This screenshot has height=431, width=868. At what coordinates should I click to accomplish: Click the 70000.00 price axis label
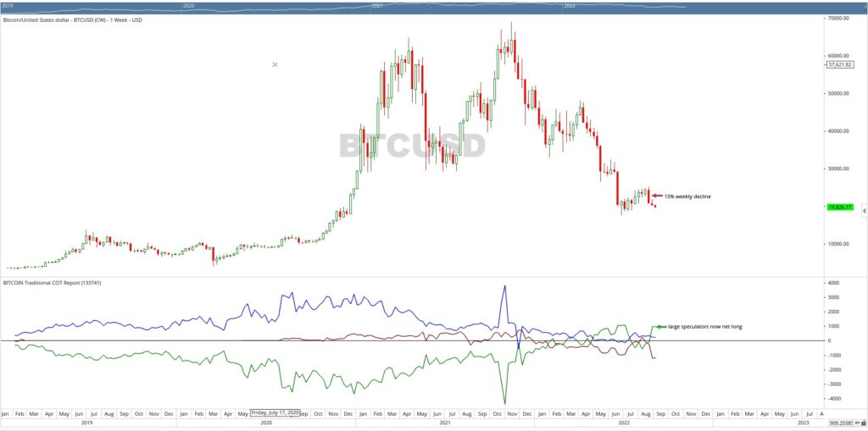click(838, 19)
